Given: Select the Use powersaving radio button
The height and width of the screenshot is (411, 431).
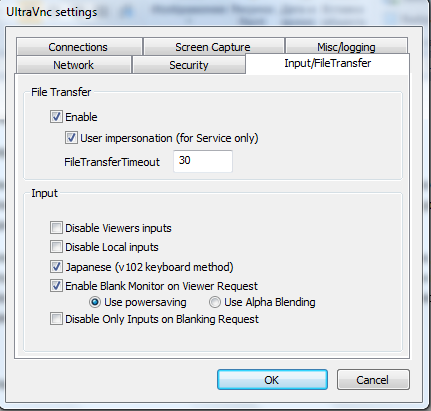Looking at the screenshot, I should coord(95,302).
